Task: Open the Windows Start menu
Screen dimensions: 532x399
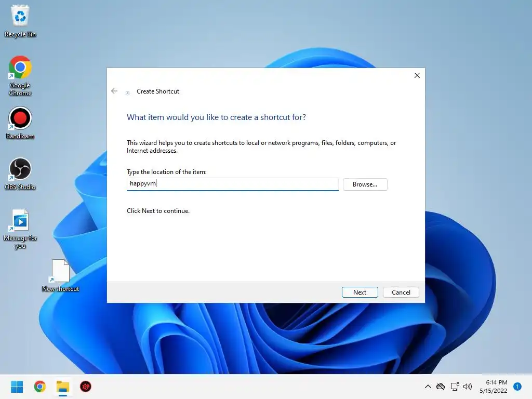Action: point(17,387)
